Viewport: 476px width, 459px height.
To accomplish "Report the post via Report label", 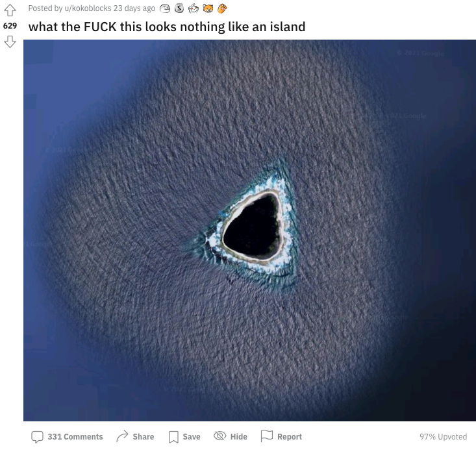I will click(x=290, y=436).
